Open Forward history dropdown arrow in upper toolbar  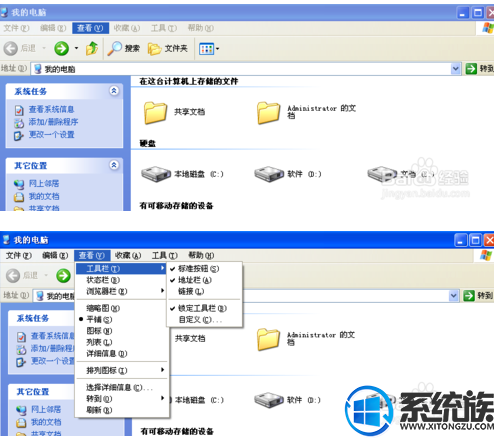point(76,49)
